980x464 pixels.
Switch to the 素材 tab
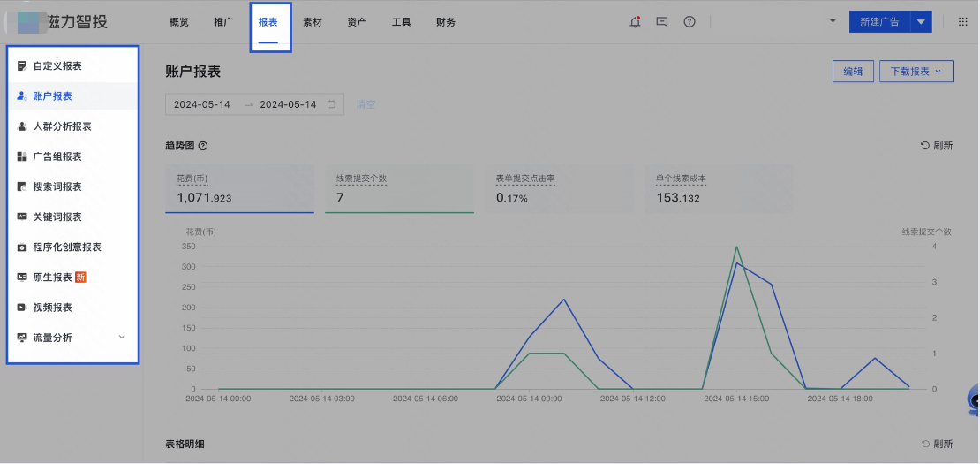[x=313, y=22]
